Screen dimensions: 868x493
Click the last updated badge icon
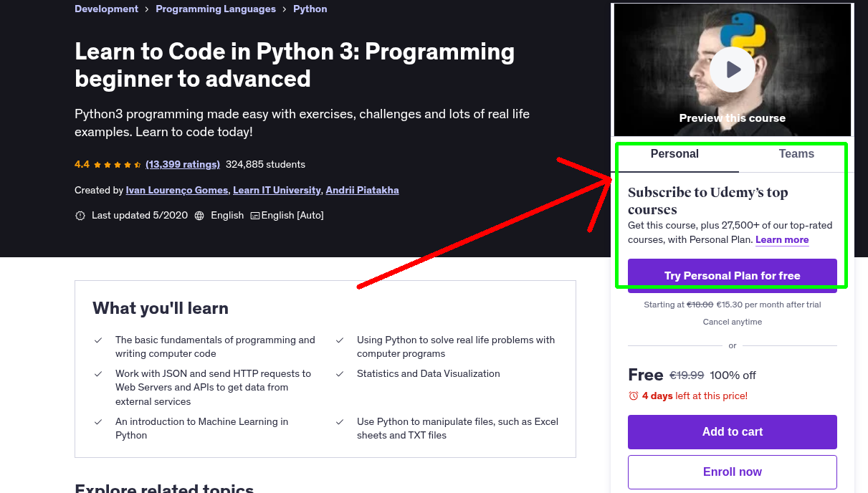click(x=80, y=216)
